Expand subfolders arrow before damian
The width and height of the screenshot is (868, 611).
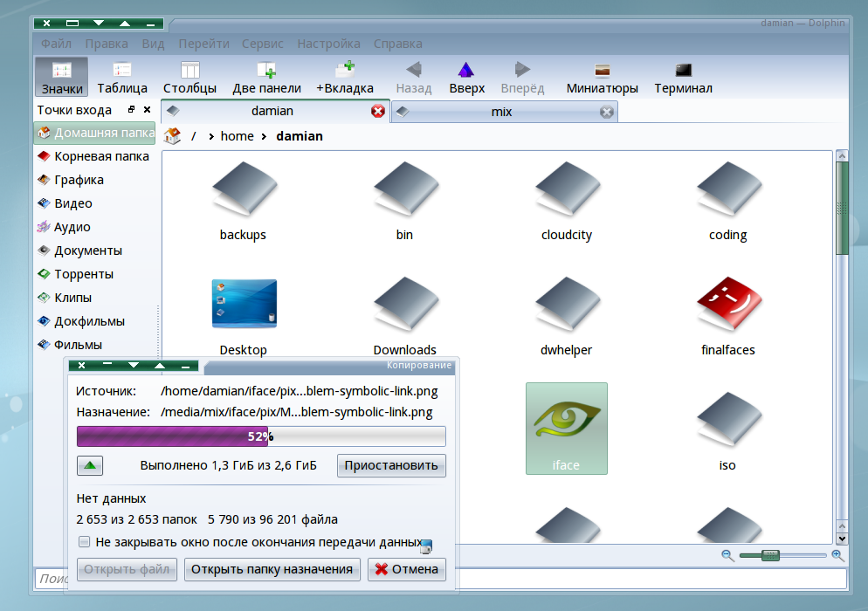pyautogui.click(x=264, y=137)
